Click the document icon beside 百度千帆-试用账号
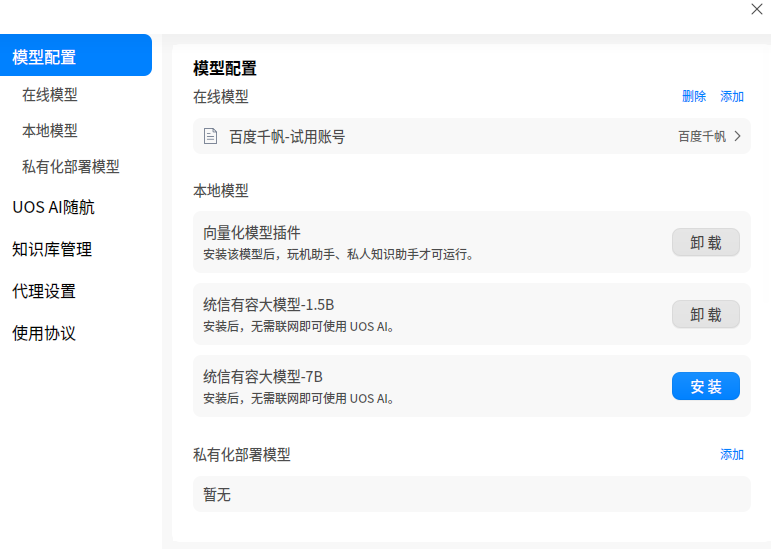Screen dimensions: 771x549 (x=210, y=136)
